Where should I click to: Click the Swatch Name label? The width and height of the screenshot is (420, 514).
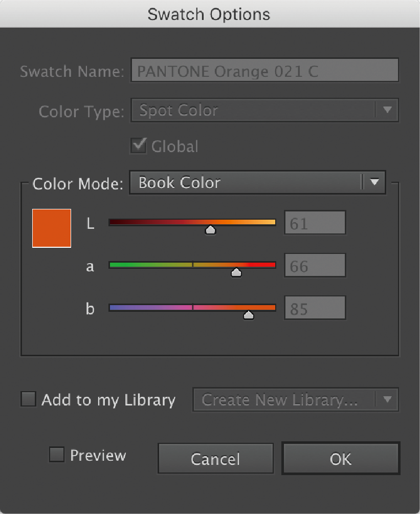tap(72, 72)
